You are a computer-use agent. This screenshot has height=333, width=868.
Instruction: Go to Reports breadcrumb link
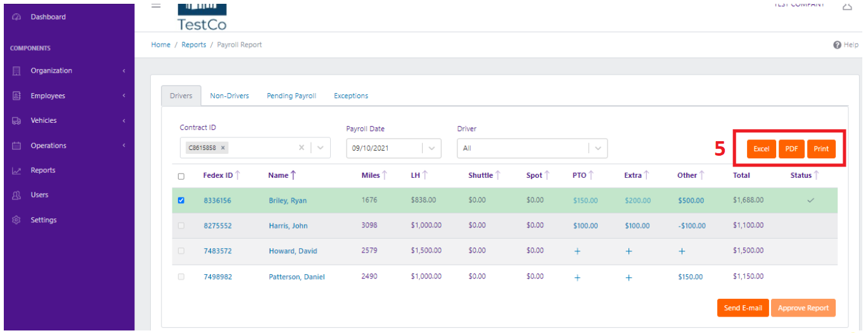coord(194,45)
